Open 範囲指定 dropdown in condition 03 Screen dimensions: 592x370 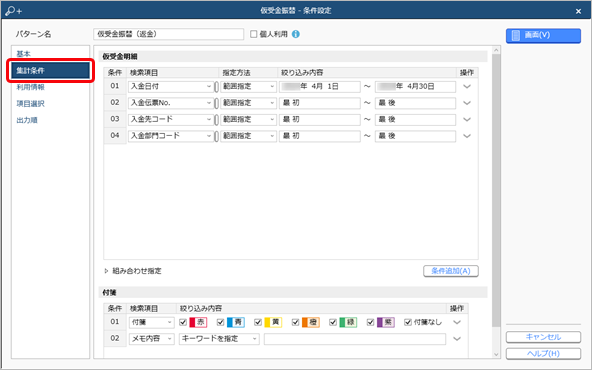(x=248, y=120)
